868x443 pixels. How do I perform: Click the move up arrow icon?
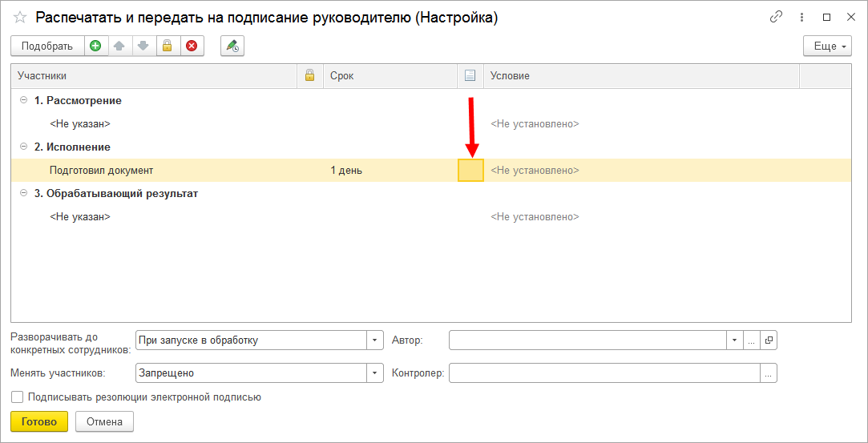point(119,46)
